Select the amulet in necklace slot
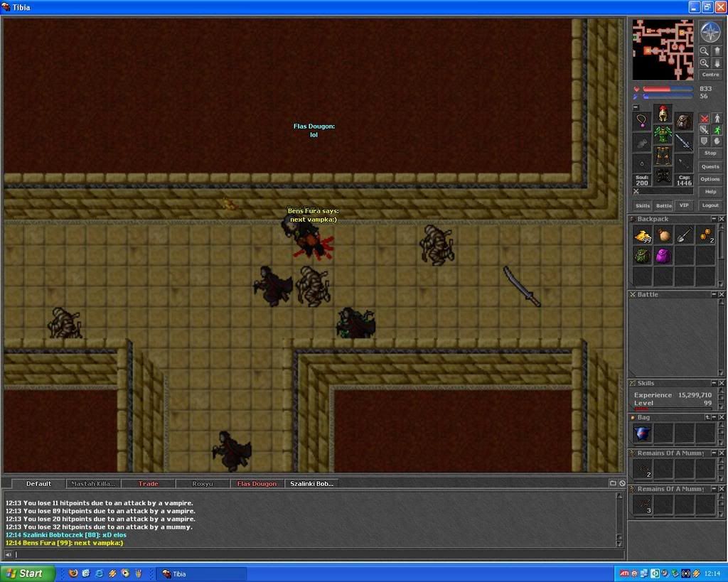The height and width of the screenshot is (582, 728). click(642, 121)
